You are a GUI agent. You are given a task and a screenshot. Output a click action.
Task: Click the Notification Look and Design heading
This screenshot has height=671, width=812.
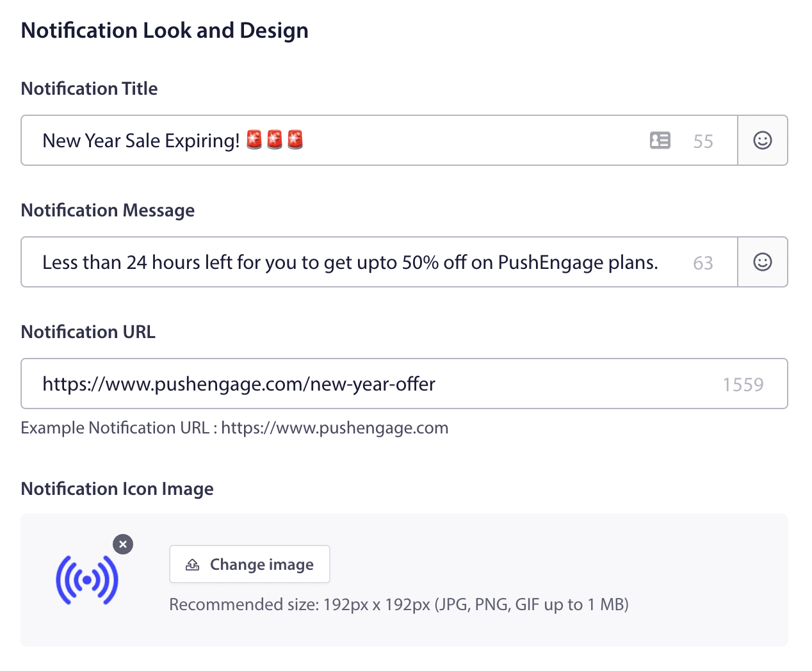pos(165,31)
